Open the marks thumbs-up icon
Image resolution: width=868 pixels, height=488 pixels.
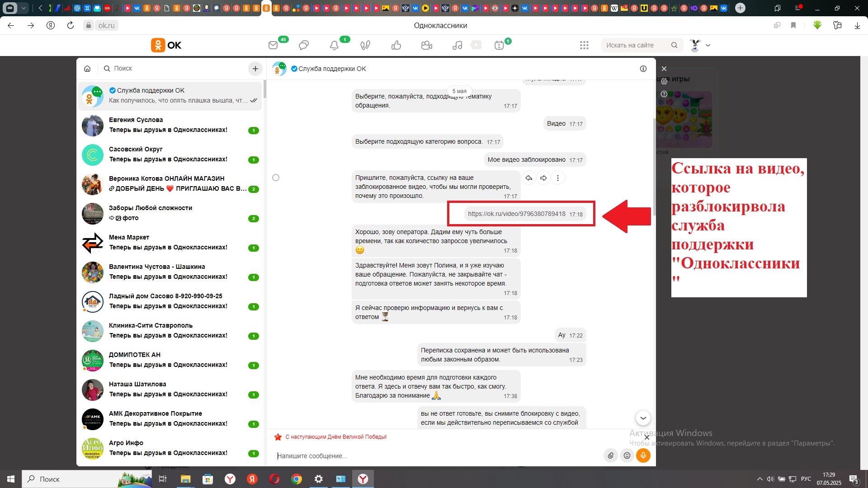tap(396, 45)
